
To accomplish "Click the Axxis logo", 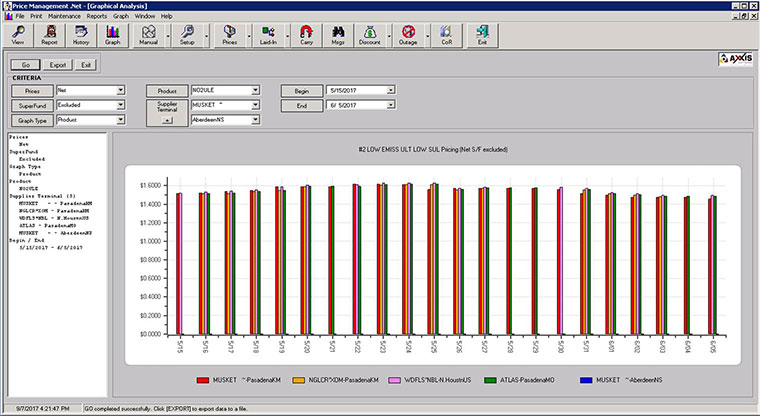I will tap(735, 59).
